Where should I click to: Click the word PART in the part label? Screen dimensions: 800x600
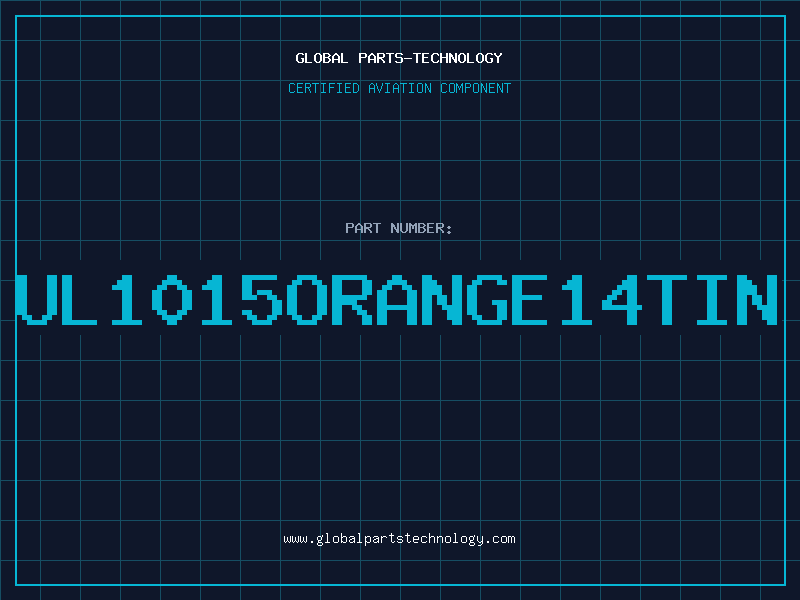[x=363, y=228]
